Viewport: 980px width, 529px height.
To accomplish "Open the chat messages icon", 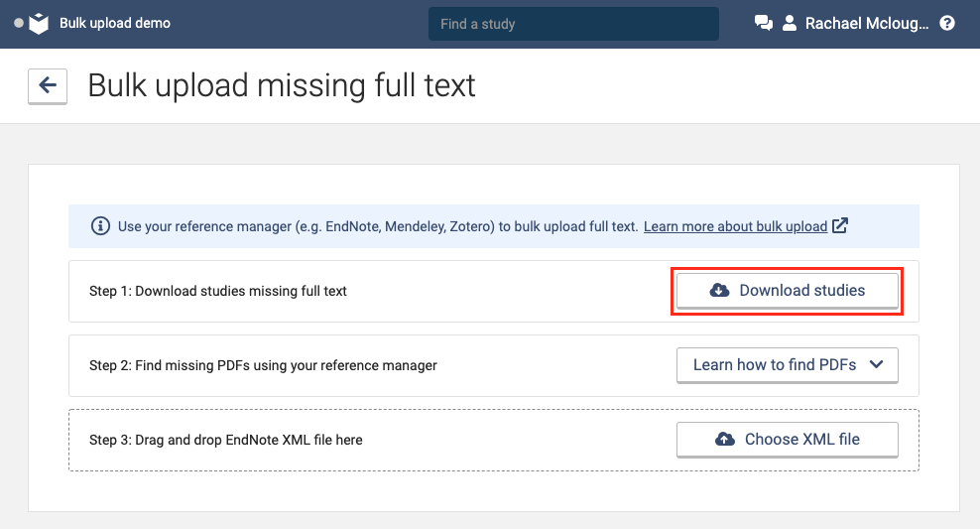I will coord(764,23).
